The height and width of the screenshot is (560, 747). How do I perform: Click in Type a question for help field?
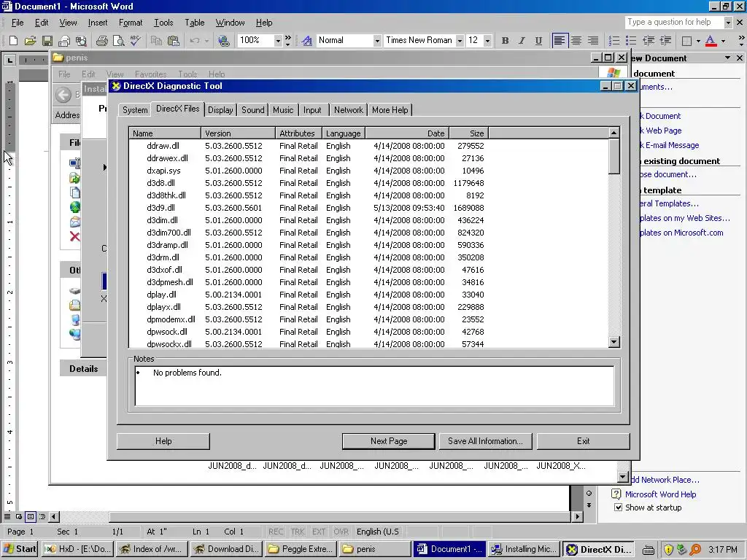674,22
